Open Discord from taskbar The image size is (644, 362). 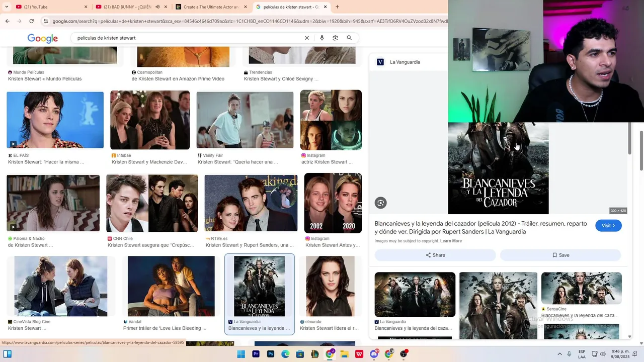pyautogui.click(x=374, y=354)
